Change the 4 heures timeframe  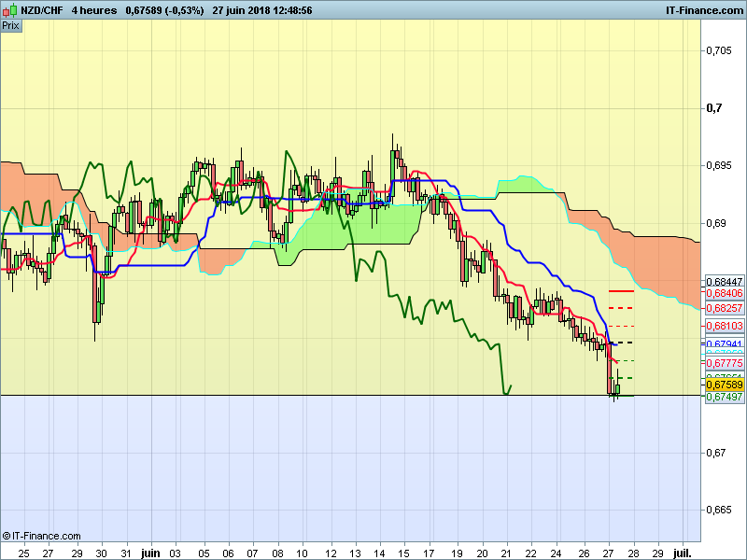tap(94, 10)
